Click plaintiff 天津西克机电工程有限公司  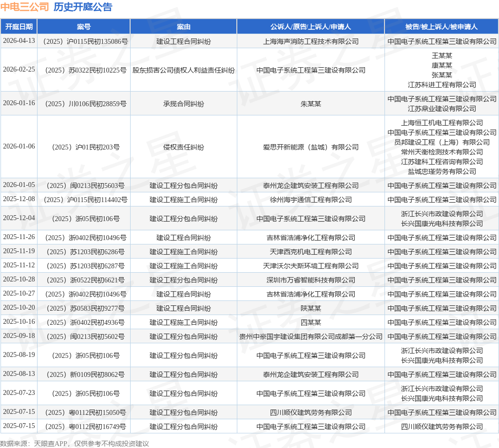tap(310, 252)
